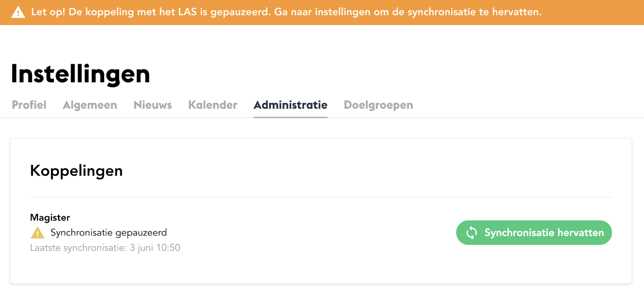Open the Doelgroepen tab
644x293 pixels.
click(379, 105)
